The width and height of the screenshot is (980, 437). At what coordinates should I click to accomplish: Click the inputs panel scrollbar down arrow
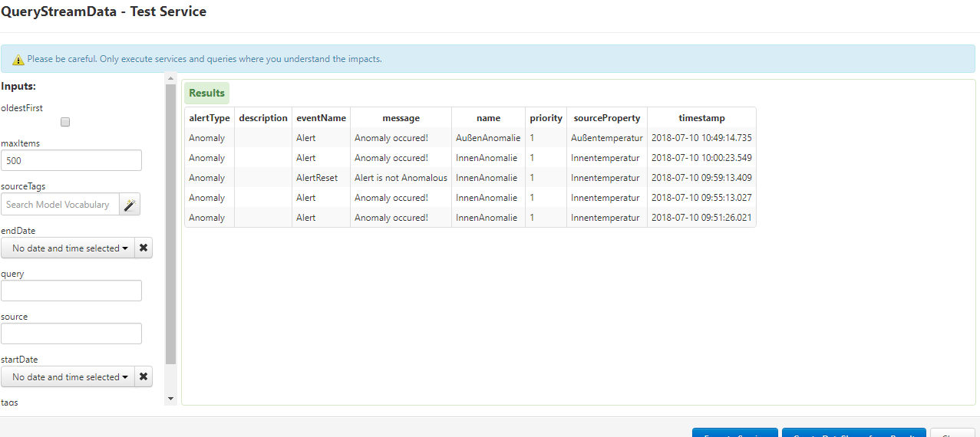tap(170, 399)
